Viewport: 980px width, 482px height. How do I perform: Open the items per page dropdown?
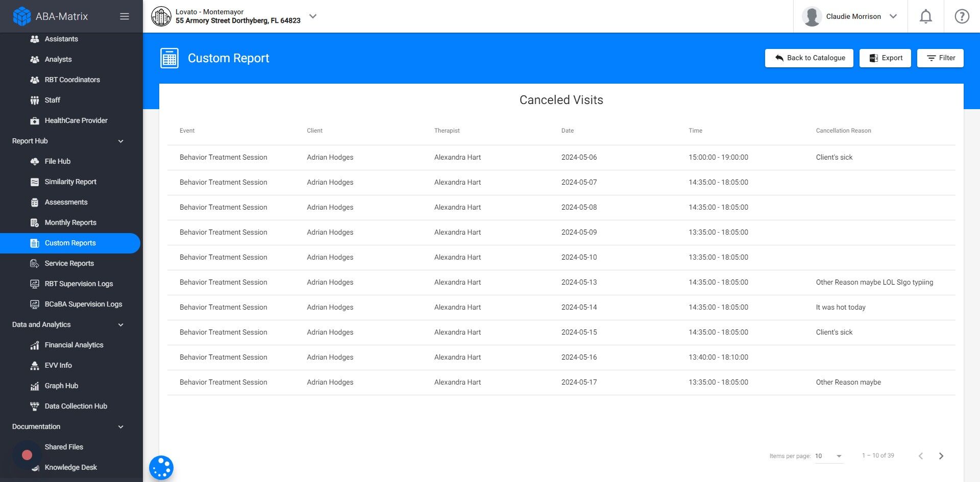click(829, 456)
